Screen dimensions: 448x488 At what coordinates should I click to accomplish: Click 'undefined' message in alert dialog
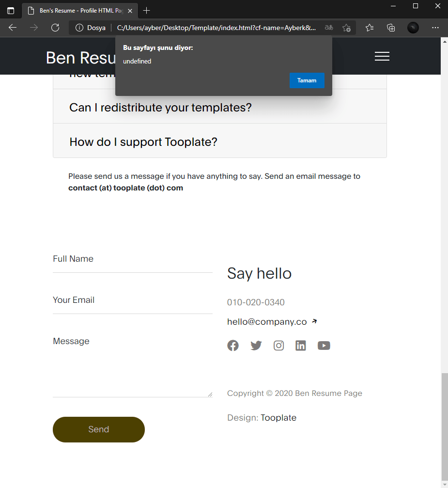137,62
